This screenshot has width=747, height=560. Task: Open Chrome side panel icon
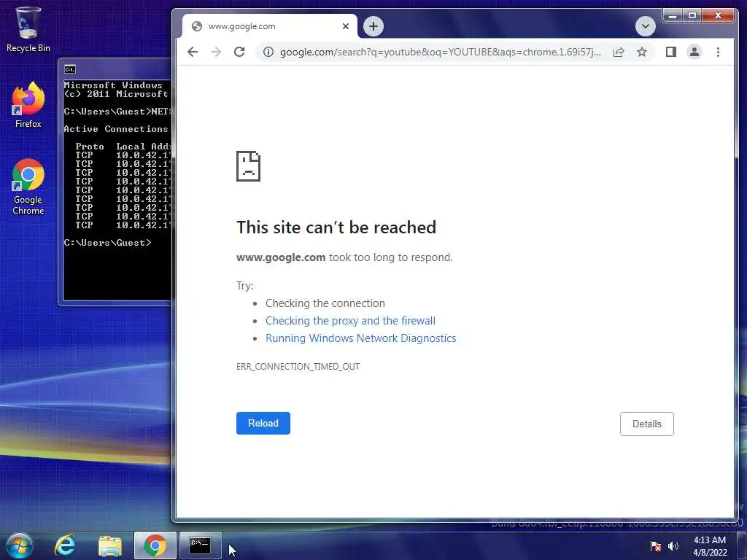pos(671,52)
